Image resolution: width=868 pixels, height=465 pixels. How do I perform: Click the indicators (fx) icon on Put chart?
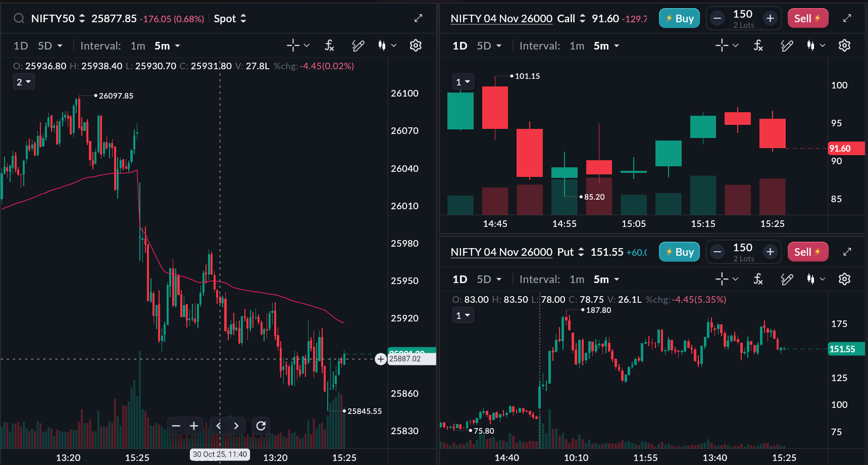[x=758, y=279]
